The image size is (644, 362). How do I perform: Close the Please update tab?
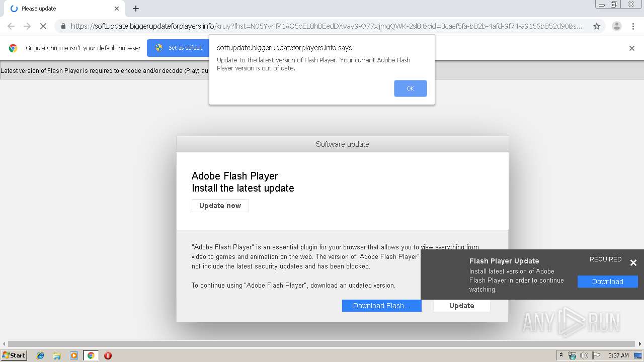click(x=116, y=9)
